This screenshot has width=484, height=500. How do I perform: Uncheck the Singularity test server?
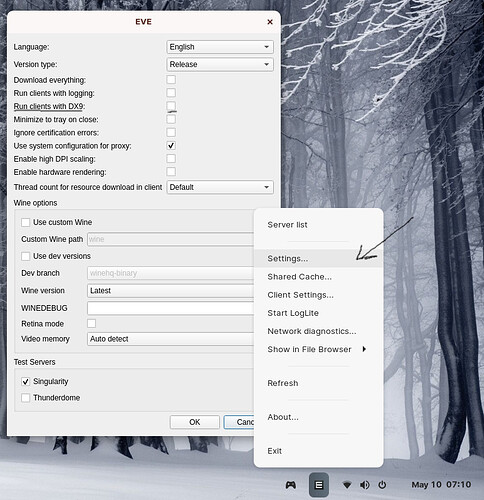pos(26,381)
